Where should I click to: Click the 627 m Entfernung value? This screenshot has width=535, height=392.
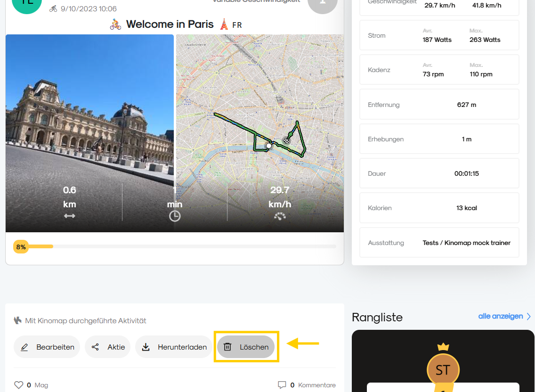(x=466, y=105)
